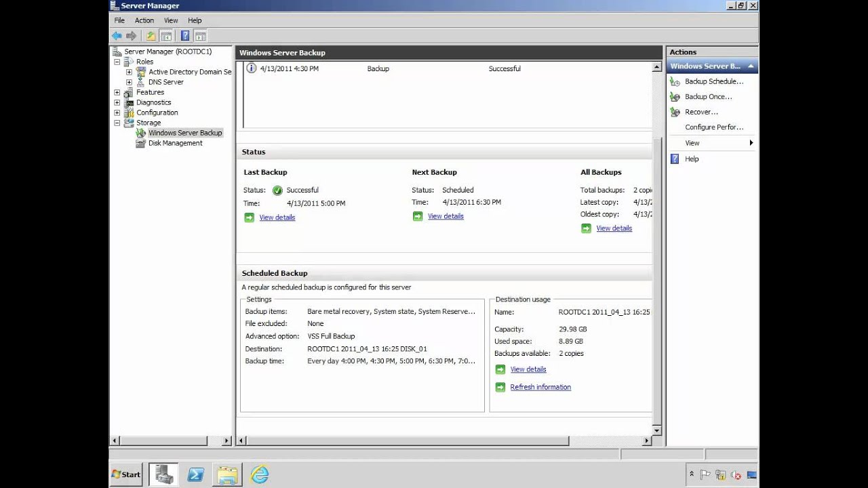This screenshot has height=488, width=868.
Task: Click the Backup Schedule icon in Actions
Action: tap(675, 81)
